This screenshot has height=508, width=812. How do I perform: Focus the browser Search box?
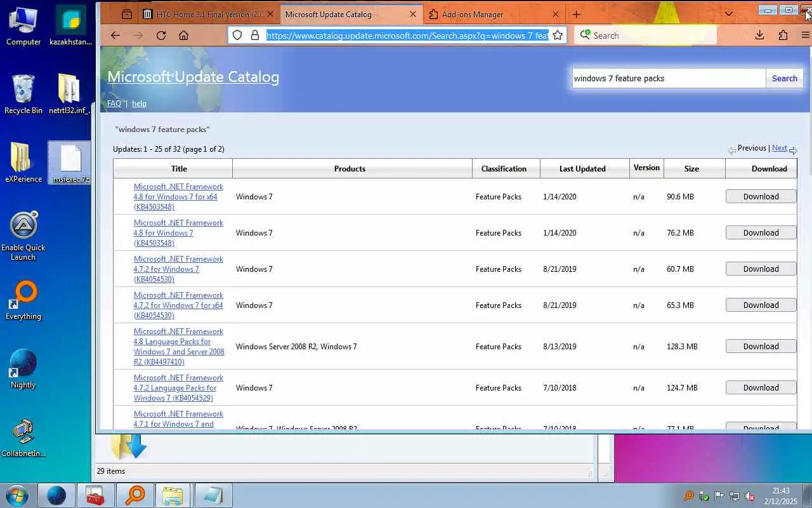(645, 36)
